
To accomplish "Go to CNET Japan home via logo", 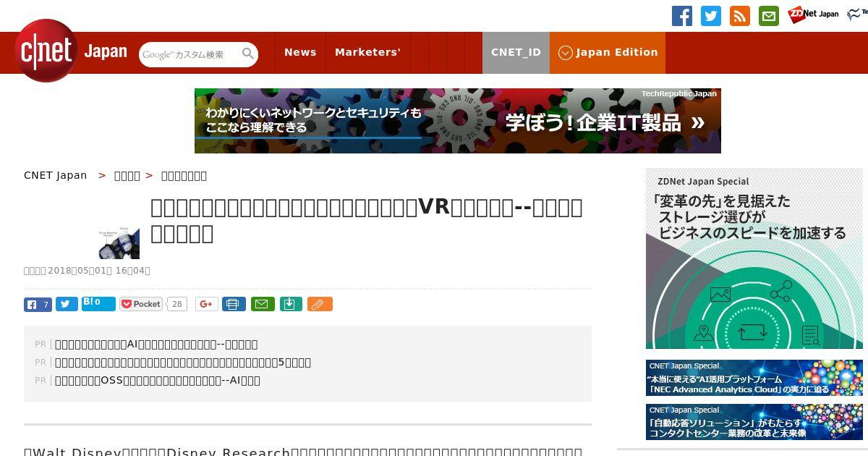I will [x=71, y=51].
